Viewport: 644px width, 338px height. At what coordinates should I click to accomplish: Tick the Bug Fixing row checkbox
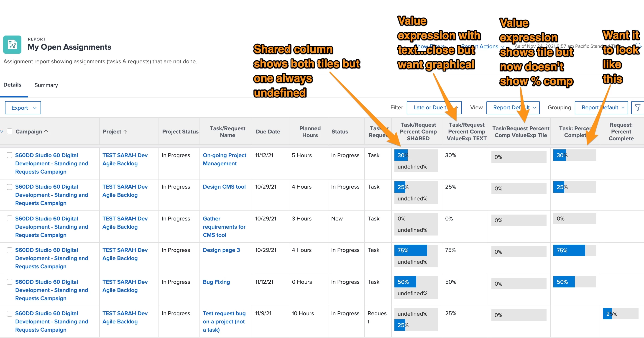point(10,282)
